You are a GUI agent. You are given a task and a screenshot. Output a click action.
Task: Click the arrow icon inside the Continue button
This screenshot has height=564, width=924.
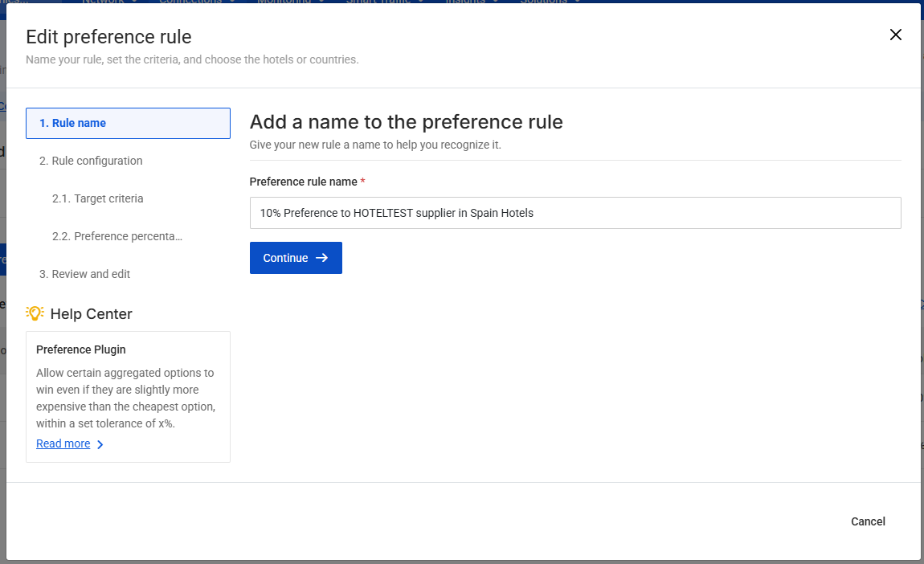(x=321, y=258)
